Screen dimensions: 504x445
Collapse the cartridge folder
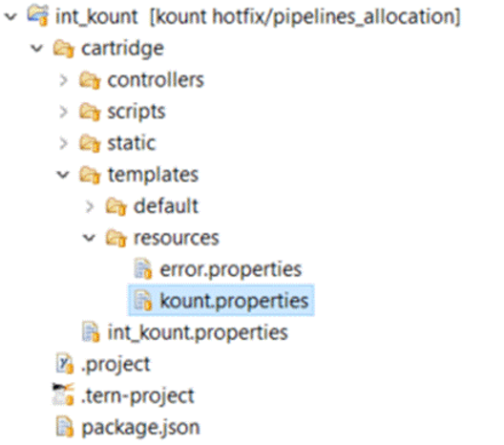point(36,49)
